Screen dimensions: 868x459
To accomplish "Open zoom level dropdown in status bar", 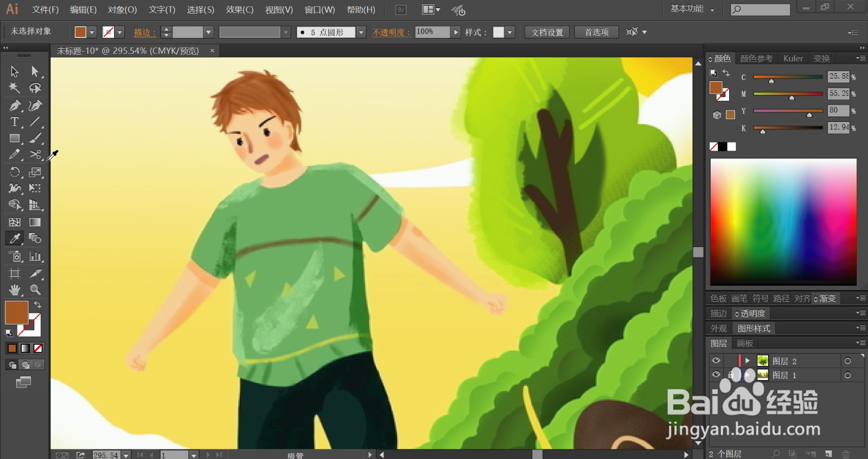I will pos(126,455).
